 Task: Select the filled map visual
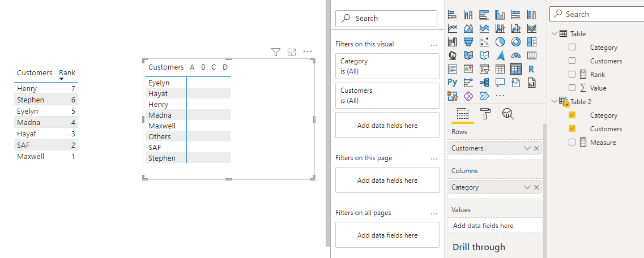click(468, 55)
